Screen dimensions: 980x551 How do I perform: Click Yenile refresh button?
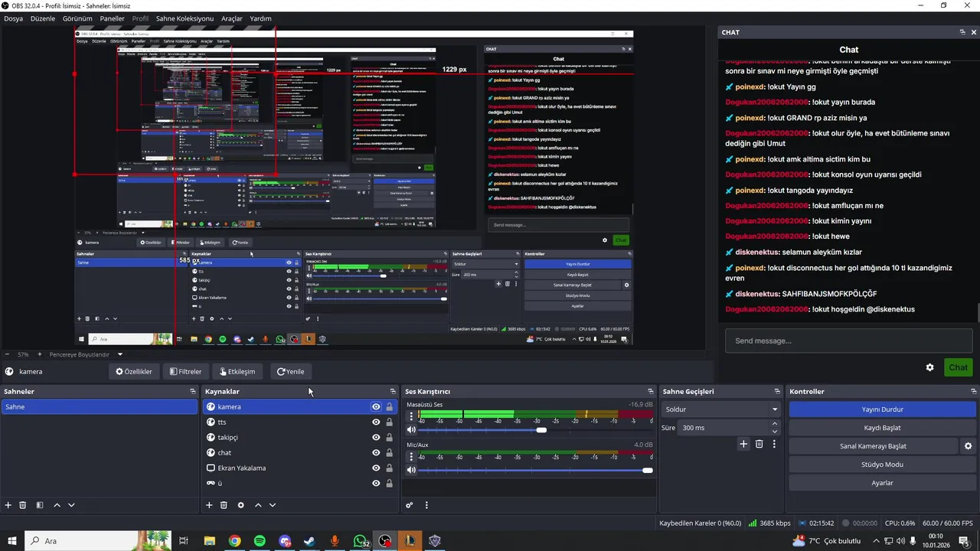pos(291,371)
